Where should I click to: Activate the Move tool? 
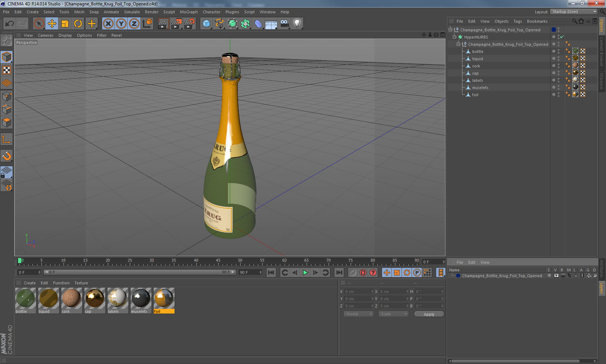pyautogui.click(x=52, y=24)
